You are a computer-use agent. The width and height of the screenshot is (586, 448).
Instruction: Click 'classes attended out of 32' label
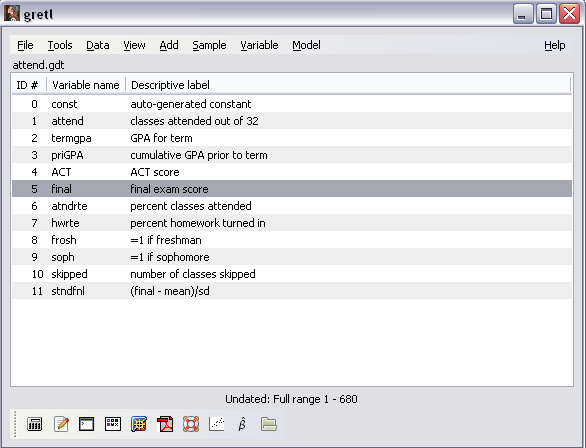pyautogui.click(x=194, y=121)
